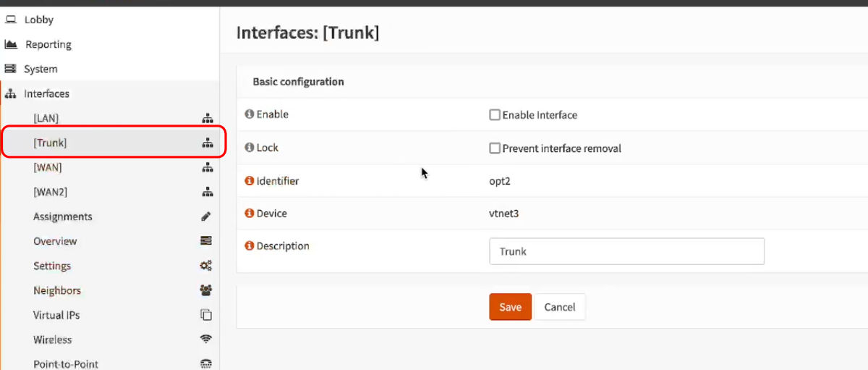Open the Wireless page
Image resolution: width=868 pixels, height=370 pixels.
[53, 340]
